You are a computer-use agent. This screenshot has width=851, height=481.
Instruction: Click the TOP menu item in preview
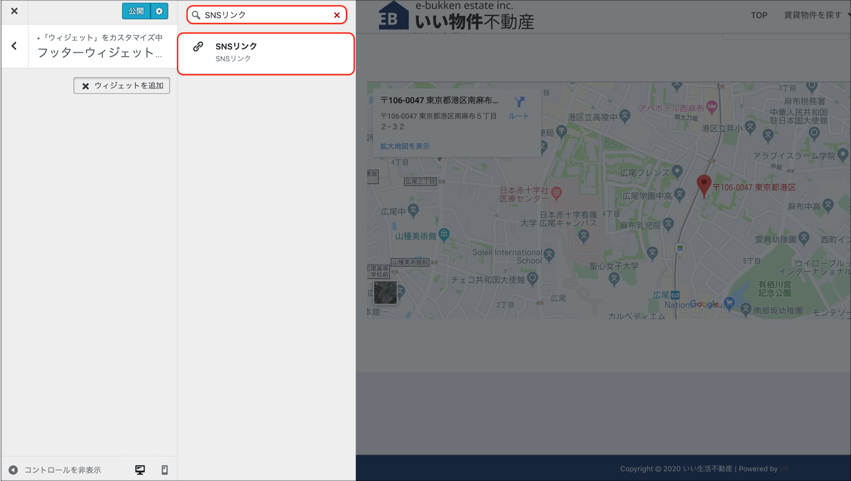(759, 15)
